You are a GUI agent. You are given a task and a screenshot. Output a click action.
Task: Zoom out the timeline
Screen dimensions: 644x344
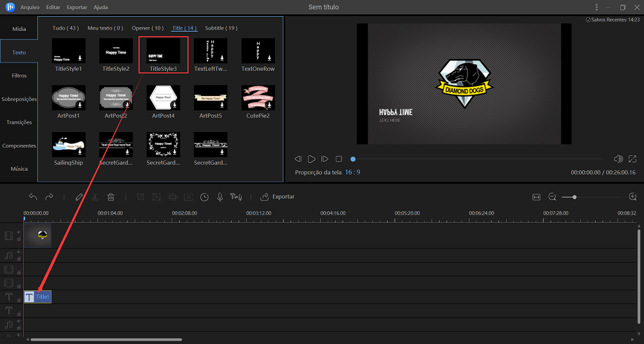click(552, 197)
